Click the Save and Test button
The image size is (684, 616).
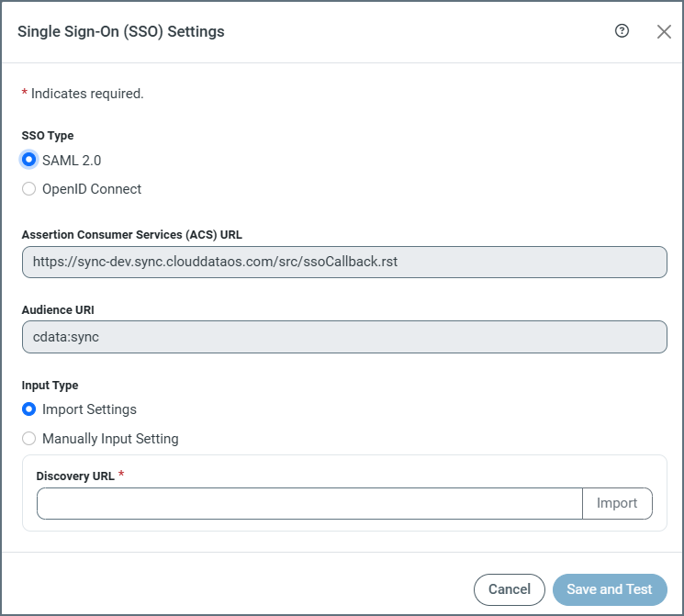point(610,589)
